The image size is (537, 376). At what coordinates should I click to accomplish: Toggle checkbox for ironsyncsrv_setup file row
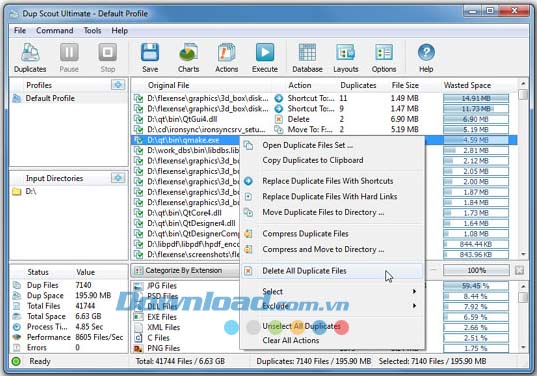[x=138, y=129]
